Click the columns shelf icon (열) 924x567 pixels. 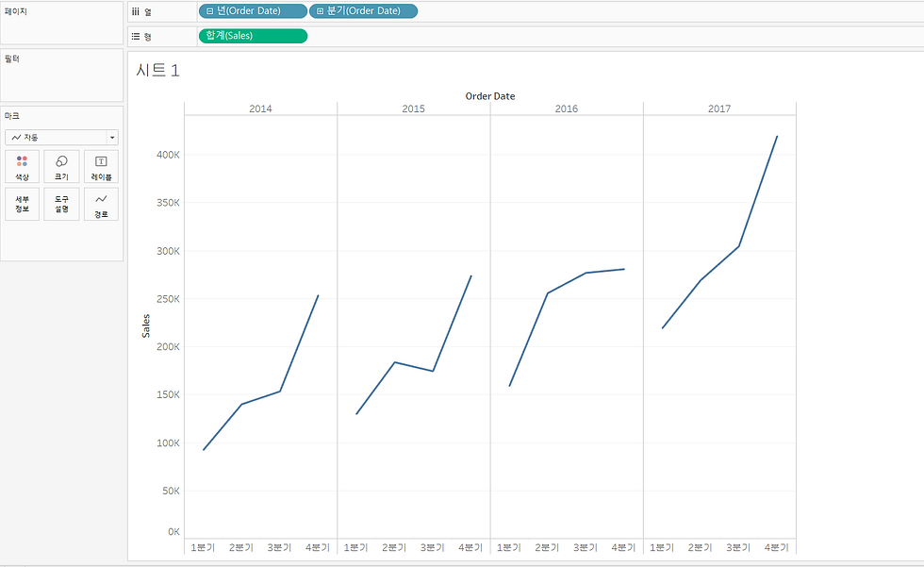tap(136, 11)
